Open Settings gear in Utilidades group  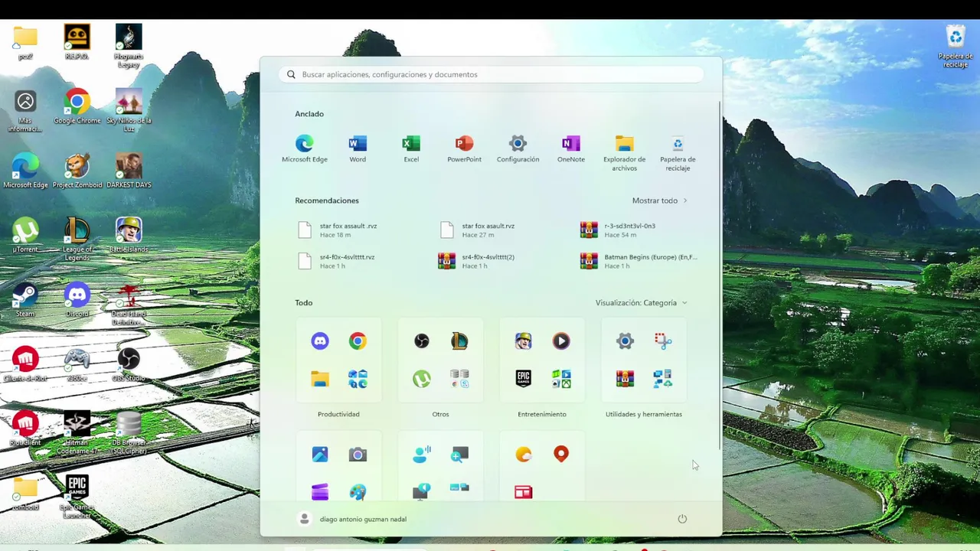pyautogui.click(x=626, y=341)
